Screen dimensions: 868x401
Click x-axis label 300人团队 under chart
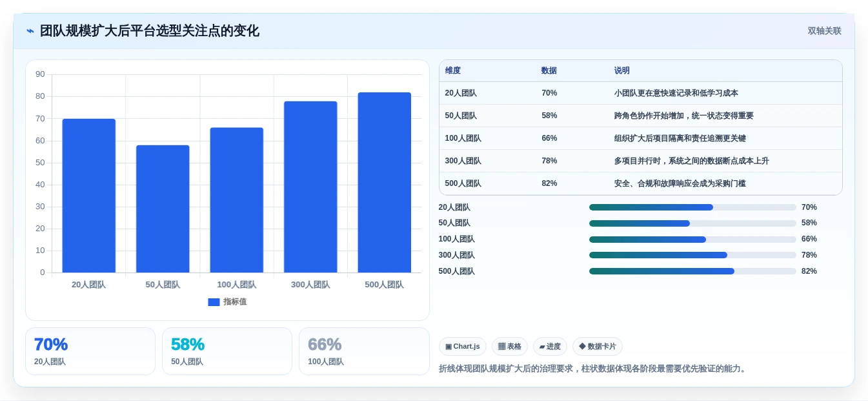pos(310,285)
